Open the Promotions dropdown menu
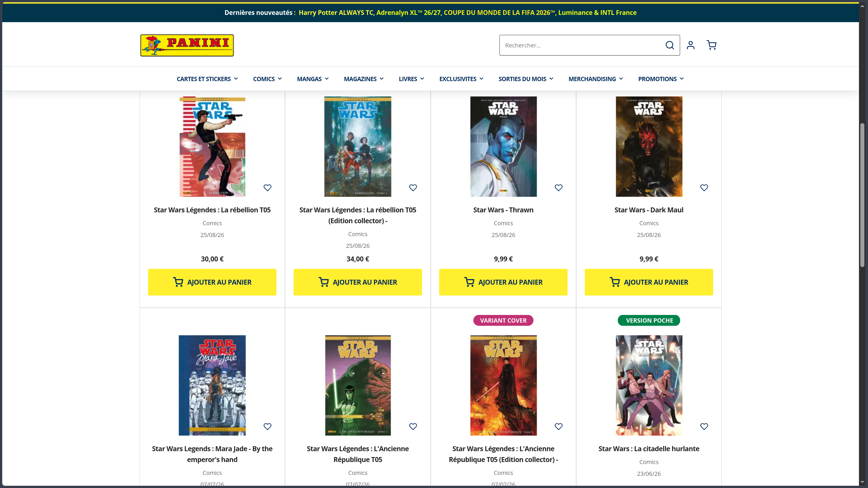Viewport: 868px width, 488px height. (x=661, y=79)
